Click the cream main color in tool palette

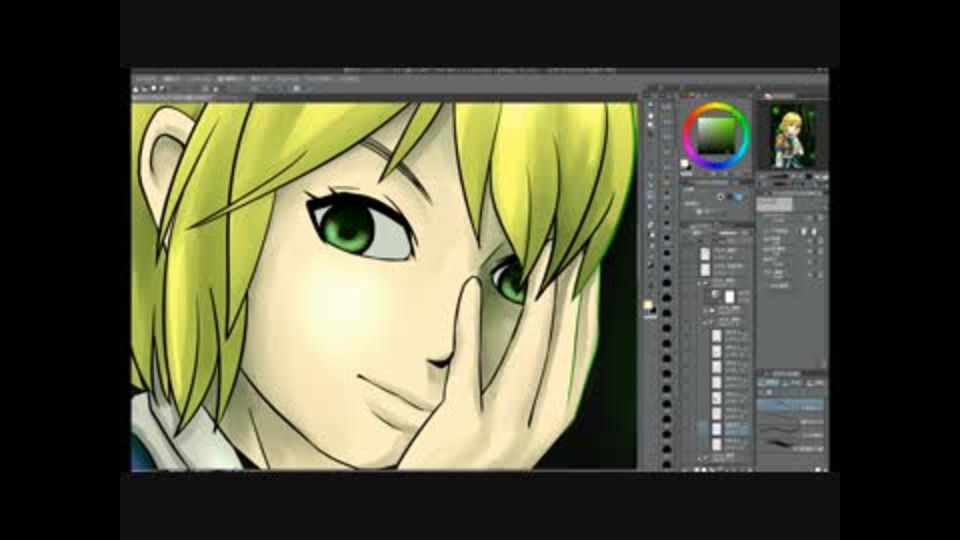tap(647, 304)
